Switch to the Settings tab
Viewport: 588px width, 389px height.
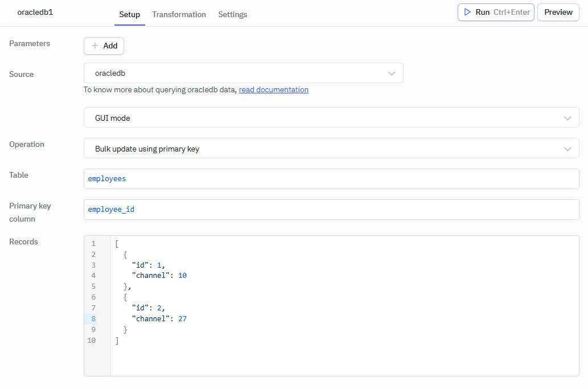(x=232, y=14)
